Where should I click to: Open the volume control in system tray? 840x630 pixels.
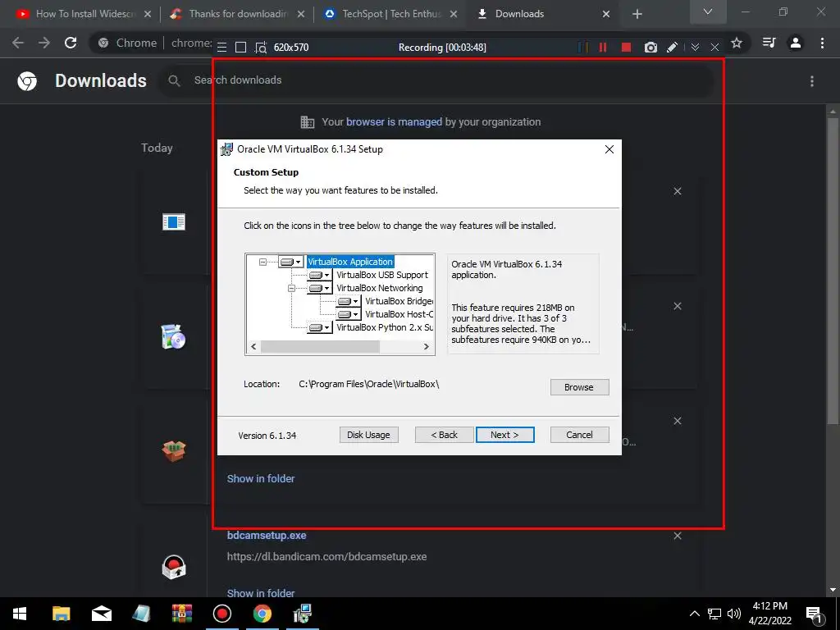coord(733,614)
